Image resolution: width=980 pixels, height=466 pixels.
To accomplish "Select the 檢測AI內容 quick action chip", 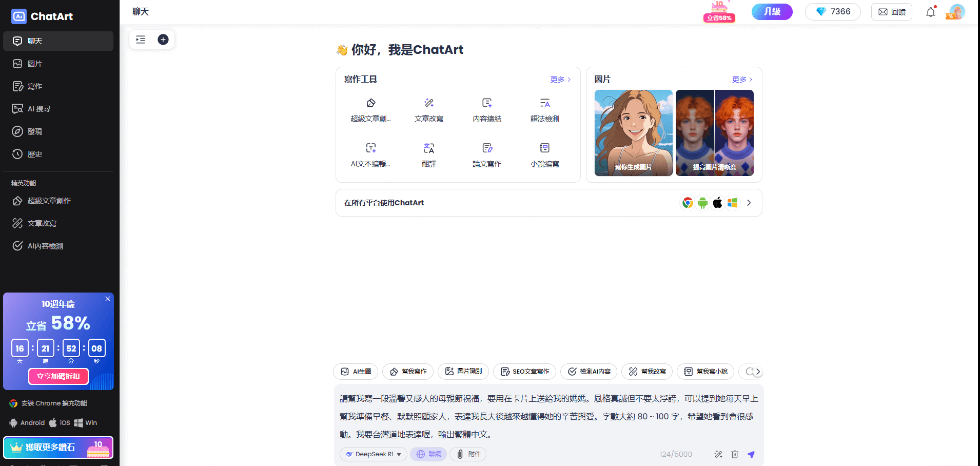I will click(x=589, y=372).
